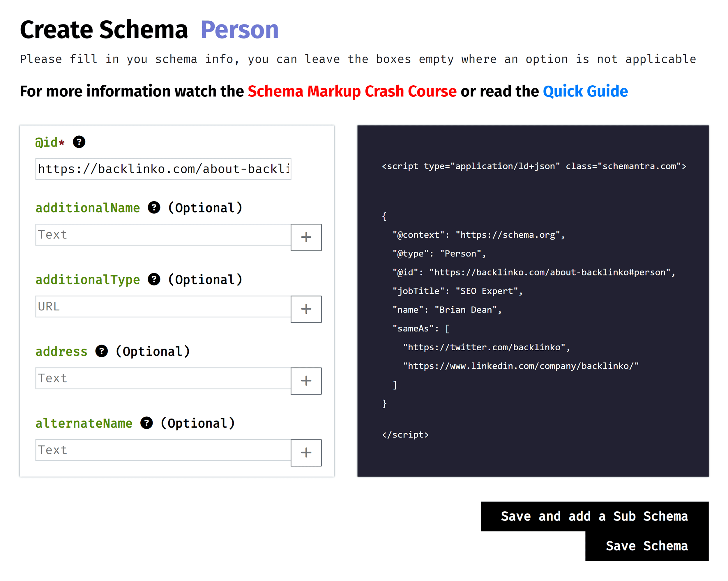Click the help icon beside address

point(102,351)
